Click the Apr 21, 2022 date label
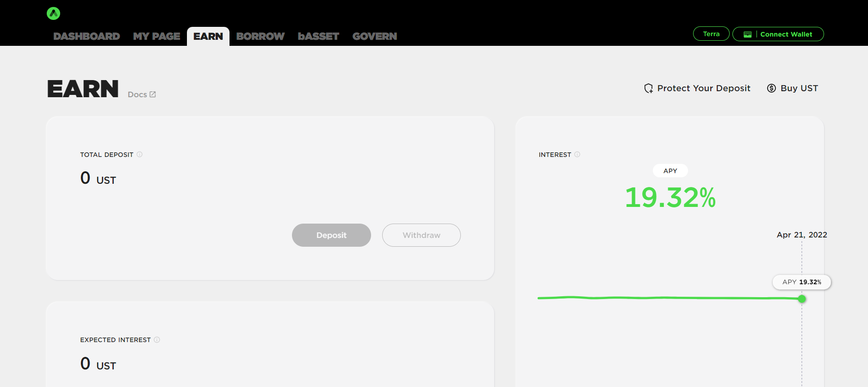This screenshot has height=387, width=868. tap(802, 235)
